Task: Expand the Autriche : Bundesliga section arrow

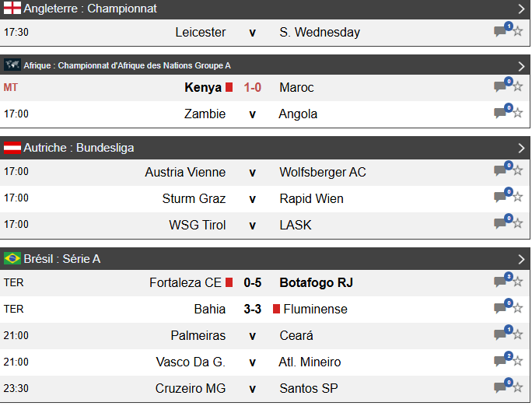Action: coord(521,148)
